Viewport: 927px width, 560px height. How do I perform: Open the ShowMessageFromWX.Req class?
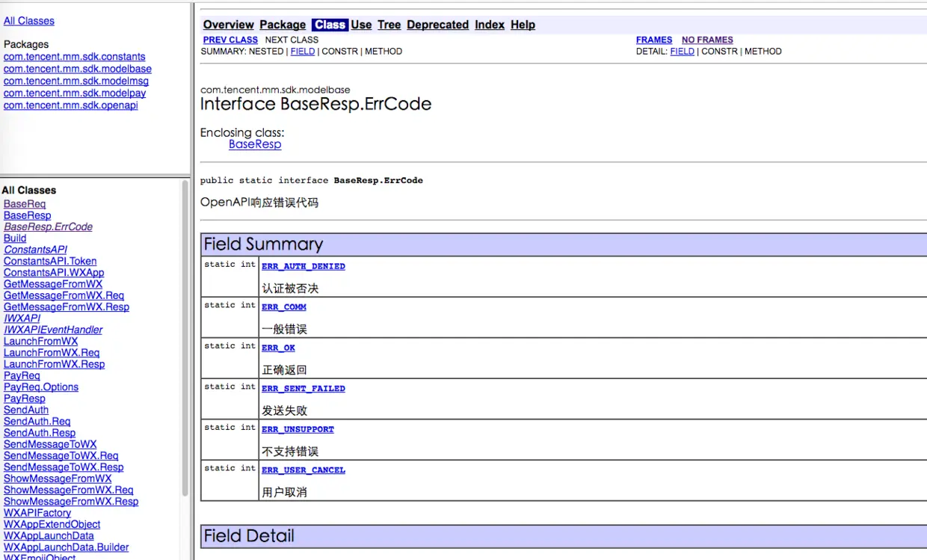pos(69,490)
